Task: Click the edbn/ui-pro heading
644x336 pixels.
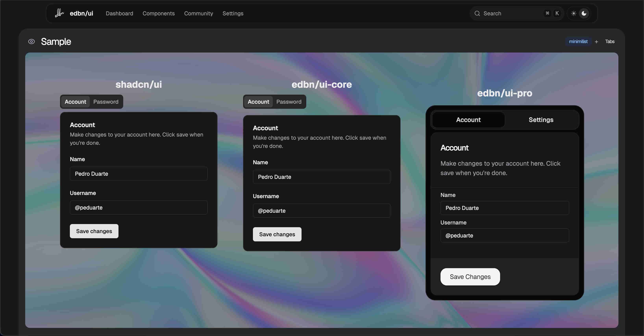Action: tap(504, 93)
